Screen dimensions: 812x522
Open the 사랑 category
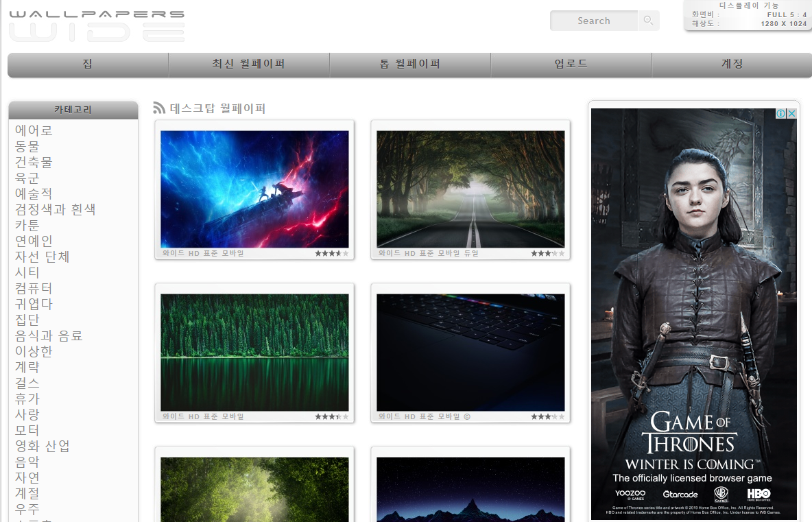[27, 414]
